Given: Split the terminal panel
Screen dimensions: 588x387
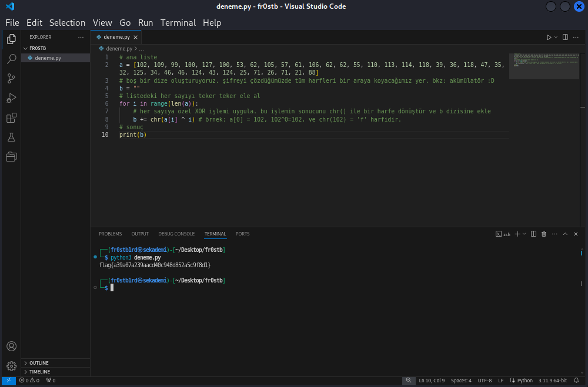Looking at the screenshot, I should point(533,234).
